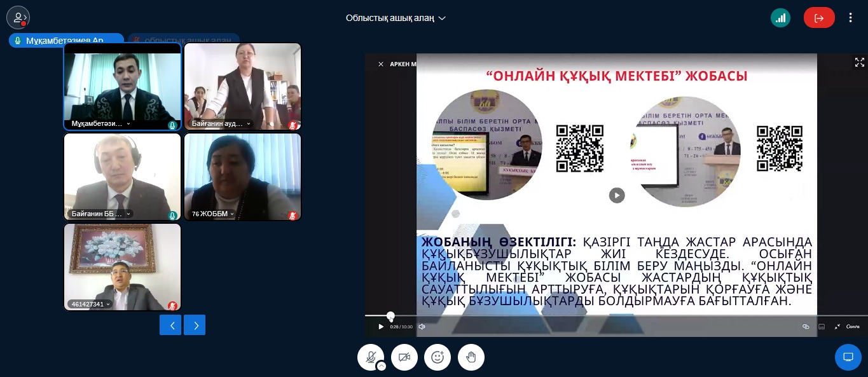Open the emoji reactions picker
868x377 pixels.
[x=437, y=357]
